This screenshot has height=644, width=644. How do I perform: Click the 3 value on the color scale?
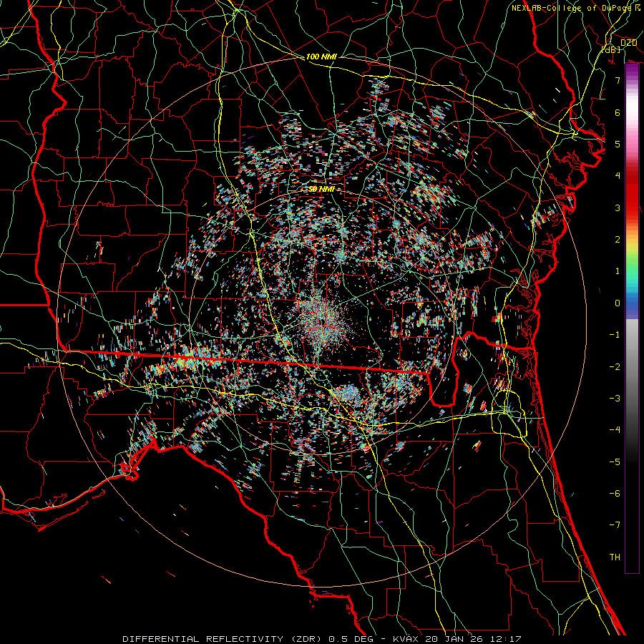[618, 208]
